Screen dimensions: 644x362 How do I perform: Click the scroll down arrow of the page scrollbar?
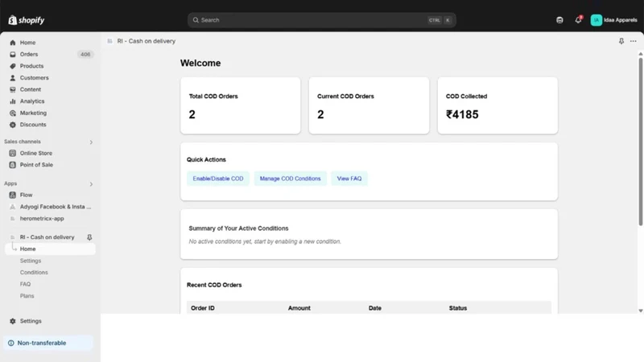(640, 311)
